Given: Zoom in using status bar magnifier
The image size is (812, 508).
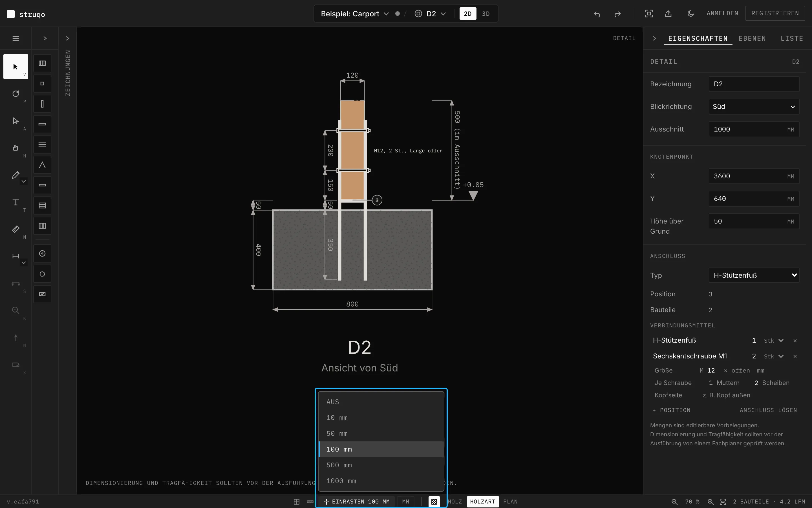Looking at the screenshot, I should [711, 502].
